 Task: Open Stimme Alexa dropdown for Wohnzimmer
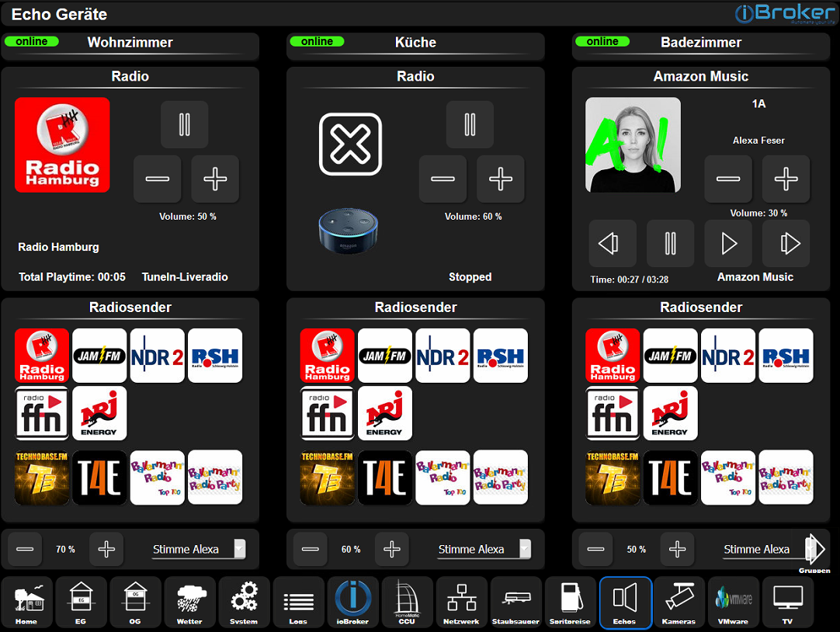(199, 549)
